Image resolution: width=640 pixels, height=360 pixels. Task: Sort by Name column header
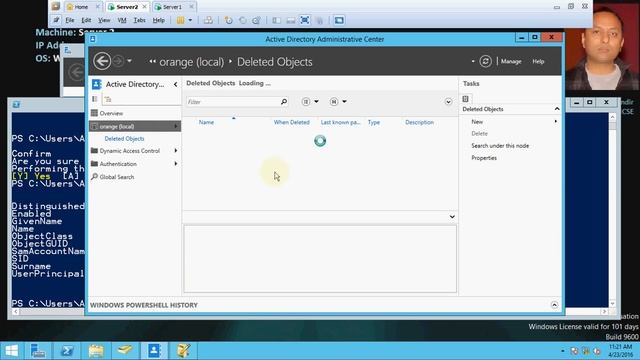click(206, 122)
